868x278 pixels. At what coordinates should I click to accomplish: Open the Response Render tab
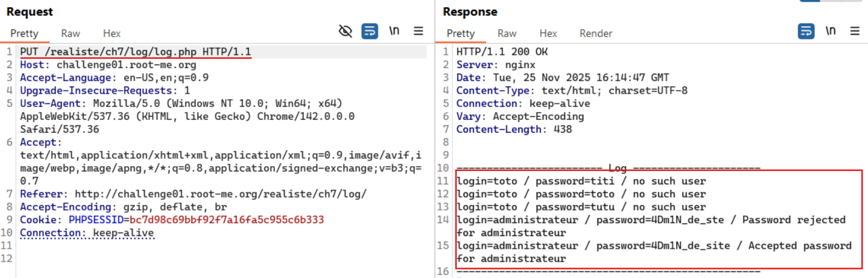point(595,33)
